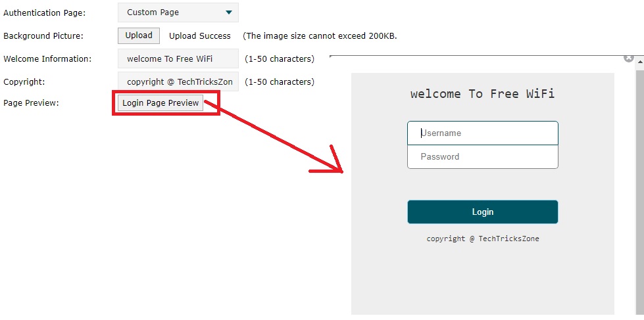Click the character limit hint beside Copyright field

point(280,82)
